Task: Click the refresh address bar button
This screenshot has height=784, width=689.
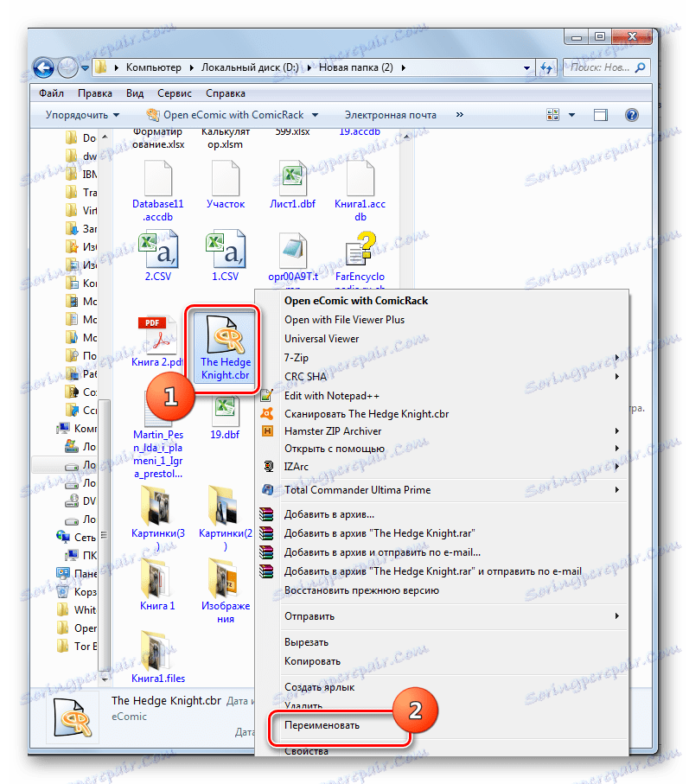Action: 546,67
